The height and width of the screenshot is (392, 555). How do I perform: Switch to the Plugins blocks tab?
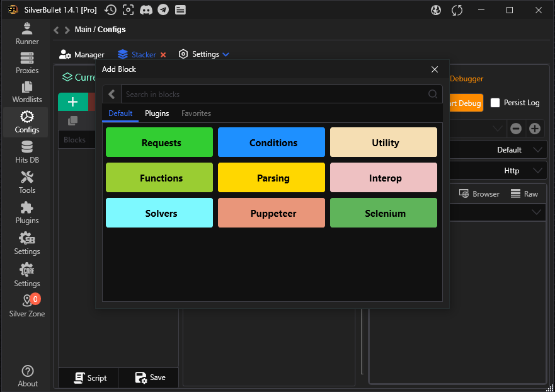pos(157,113)
